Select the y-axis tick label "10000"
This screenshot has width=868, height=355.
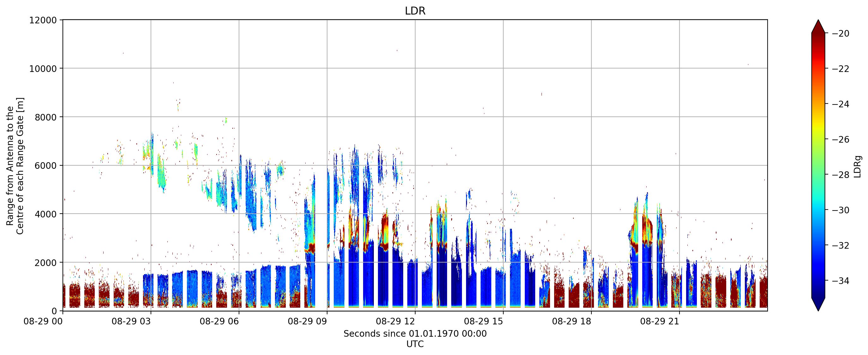click(43, 69)
